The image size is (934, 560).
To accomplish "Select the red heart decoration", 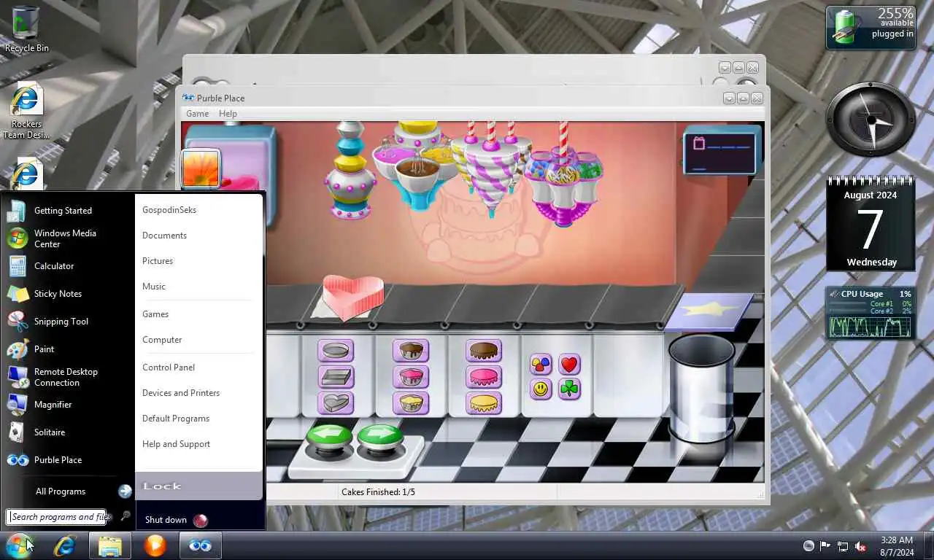I will 569,364.
